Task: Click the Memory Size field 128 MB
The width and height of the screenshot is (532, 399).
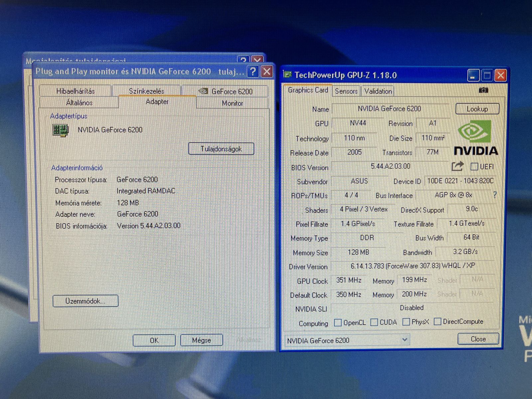Action: pos(358,252)
